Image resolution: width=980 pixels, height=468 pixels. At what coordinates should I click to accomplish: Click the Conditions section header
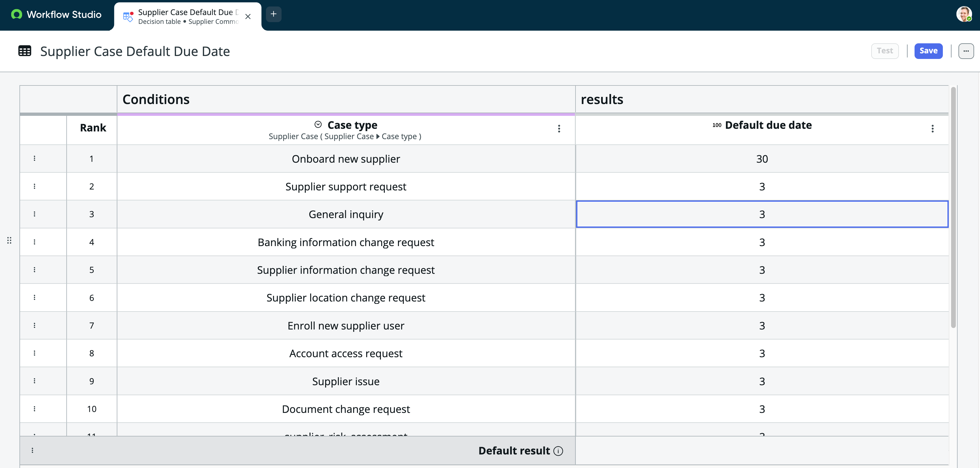(x=346, y=99)
